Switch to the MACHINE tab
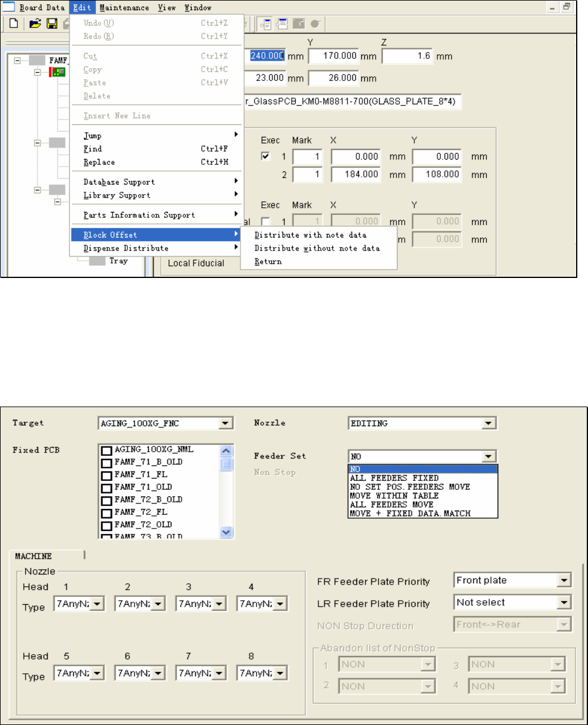This screenshot has height=725, width=588. pyautogui.click(x=46, y=556)
